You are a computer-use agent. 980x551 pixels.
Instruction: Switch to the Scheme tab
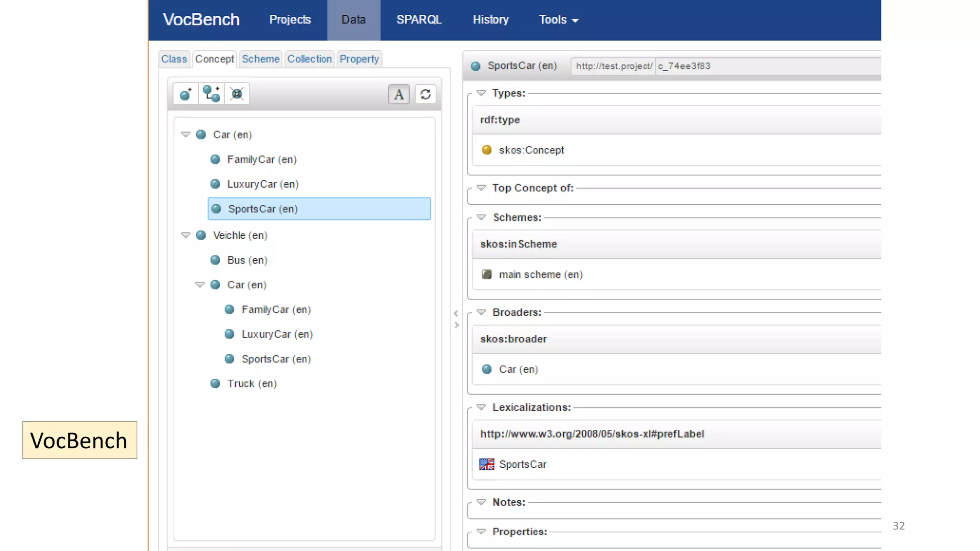tap(260, 59)
